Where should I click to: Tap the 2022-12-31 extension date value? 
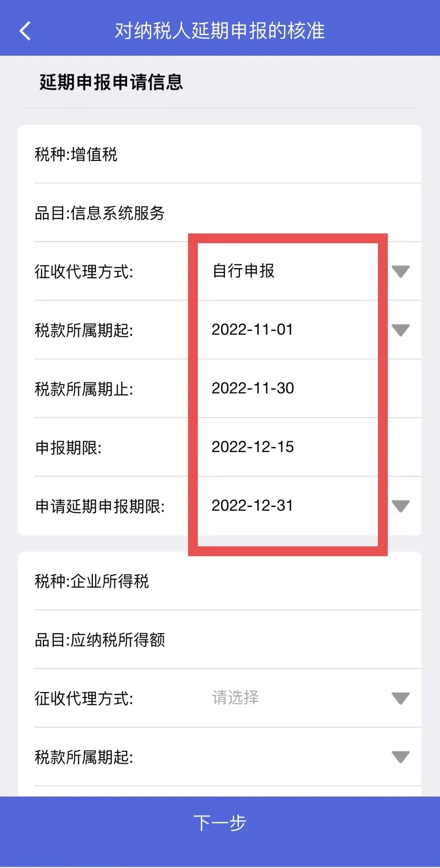coord(253,506)
